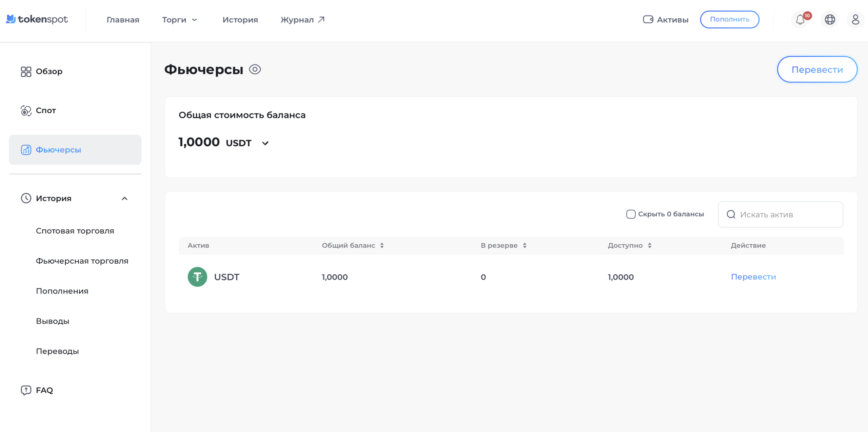Check the Скрыть 0 балансы checkbox
The height and width of the screenshot is (432, 868).
point(631,214)
